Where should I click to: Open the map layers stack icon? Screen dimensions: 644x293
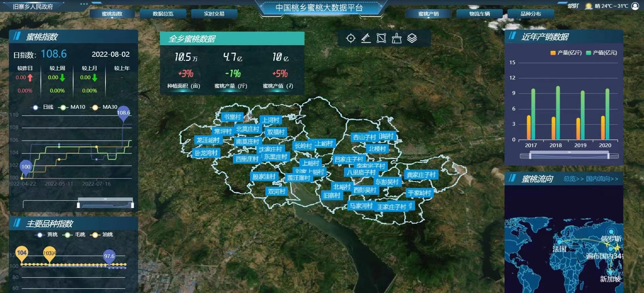(412, 38)
